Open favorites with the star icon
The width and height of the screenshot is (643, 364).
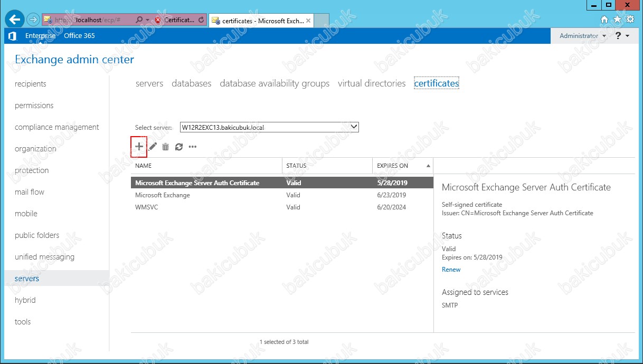point(618,20)
